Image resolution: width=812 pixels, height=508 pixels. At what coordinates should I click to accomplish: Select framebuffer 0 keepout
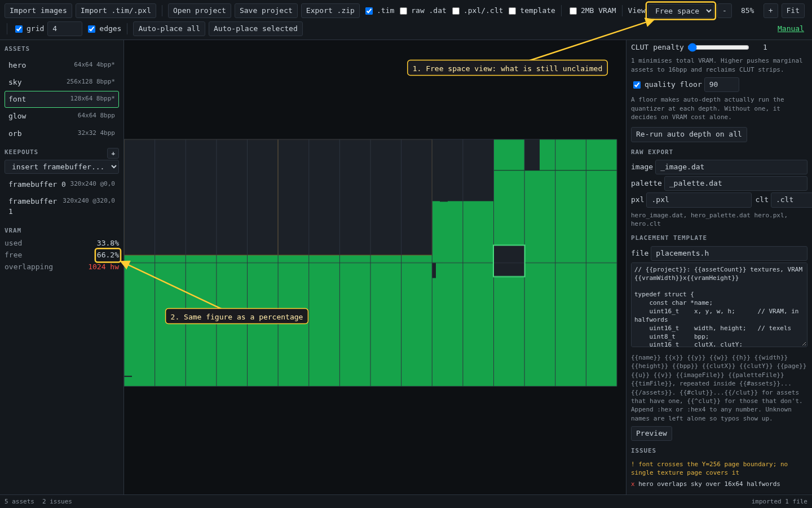pos(61,185)
